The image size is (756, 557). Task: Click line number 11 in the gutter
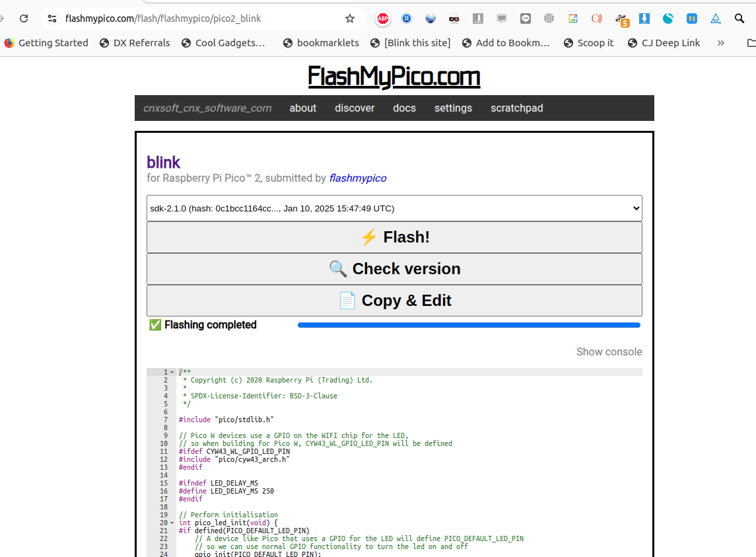[164, 451]
